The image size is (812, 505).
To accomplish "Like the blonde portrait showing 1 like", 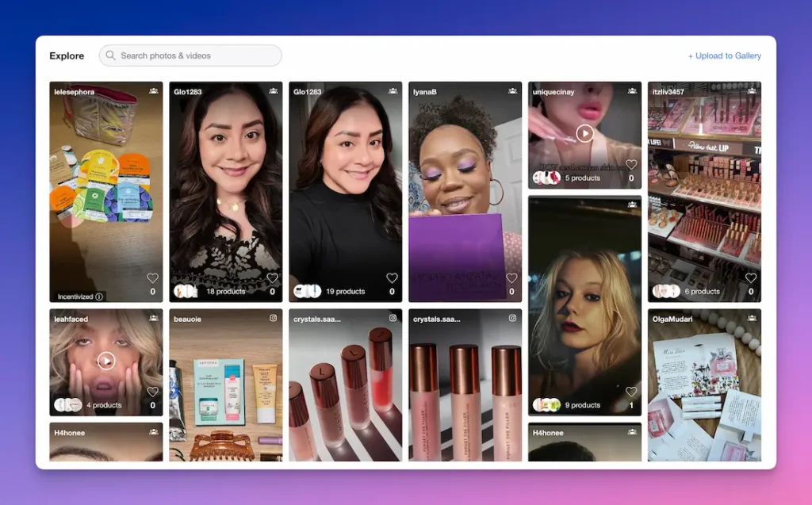I will pos(631,391).
